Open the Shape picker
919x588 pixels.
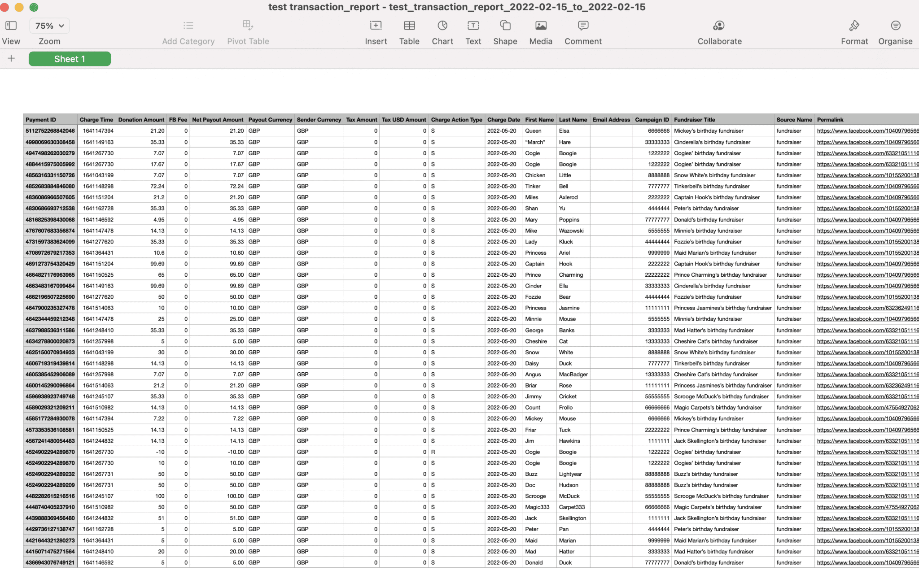pos(505,30)
